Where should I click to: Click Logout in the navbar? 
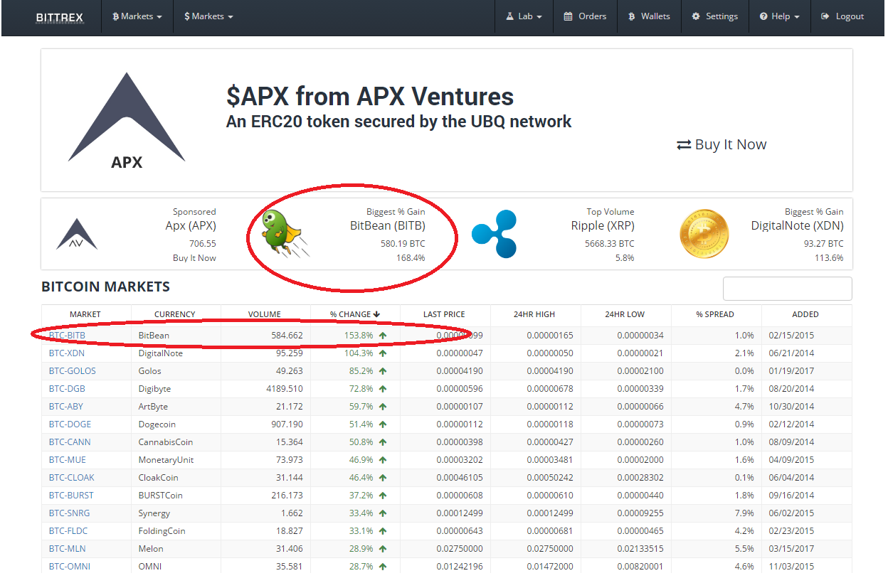(842, 16)
